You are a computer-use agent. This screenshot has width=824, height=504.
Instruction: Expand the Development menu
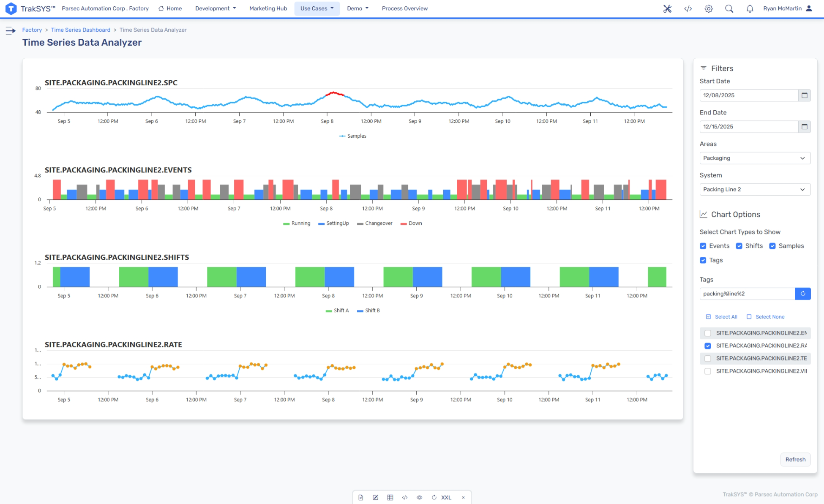click(x=216, y=8)
